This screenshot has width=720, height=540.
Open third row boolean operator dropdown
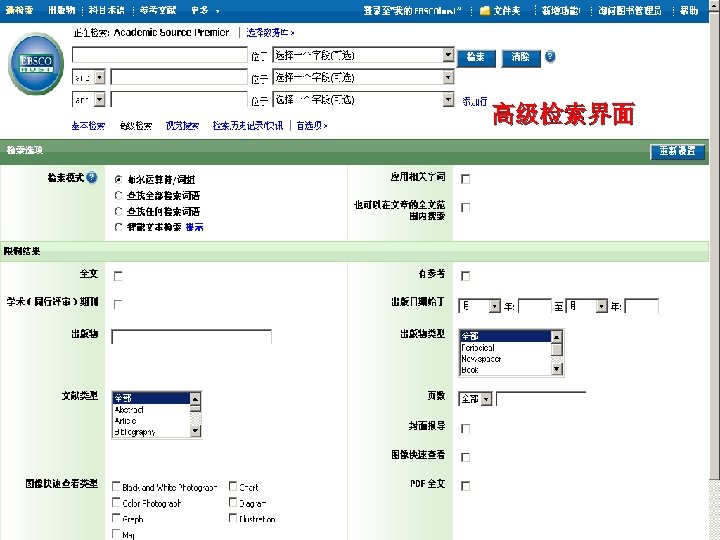coord(89,99)
